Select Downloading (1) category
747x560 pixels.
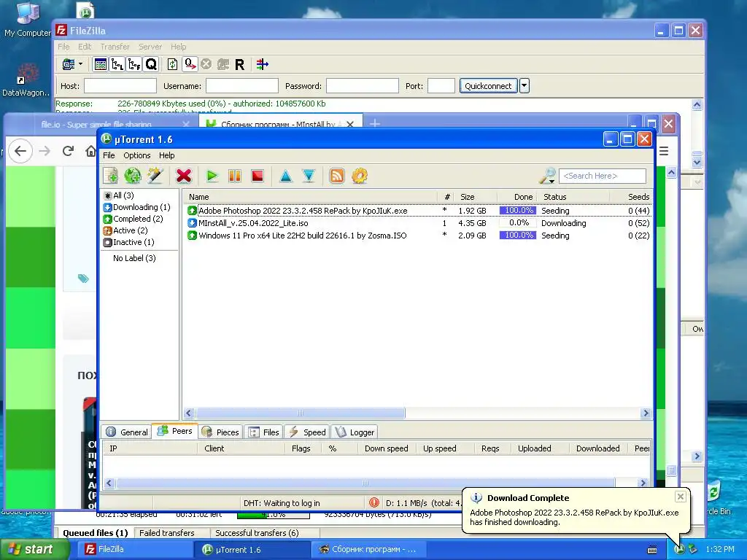click(x=136, y=207)
